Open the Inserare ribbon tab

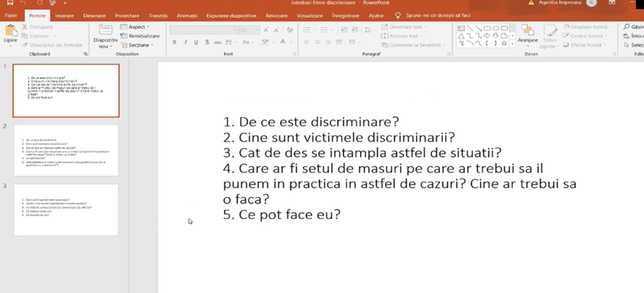(64, 15)
